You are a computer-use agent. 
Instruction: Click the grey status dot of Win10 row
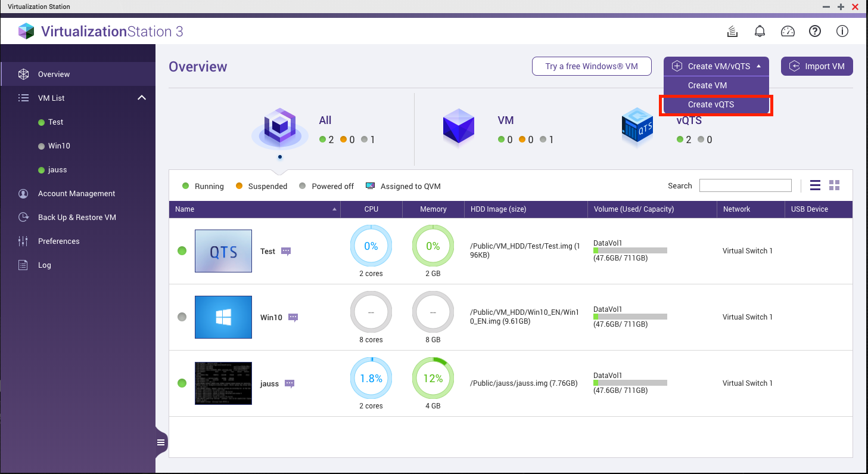coord(182,317)
